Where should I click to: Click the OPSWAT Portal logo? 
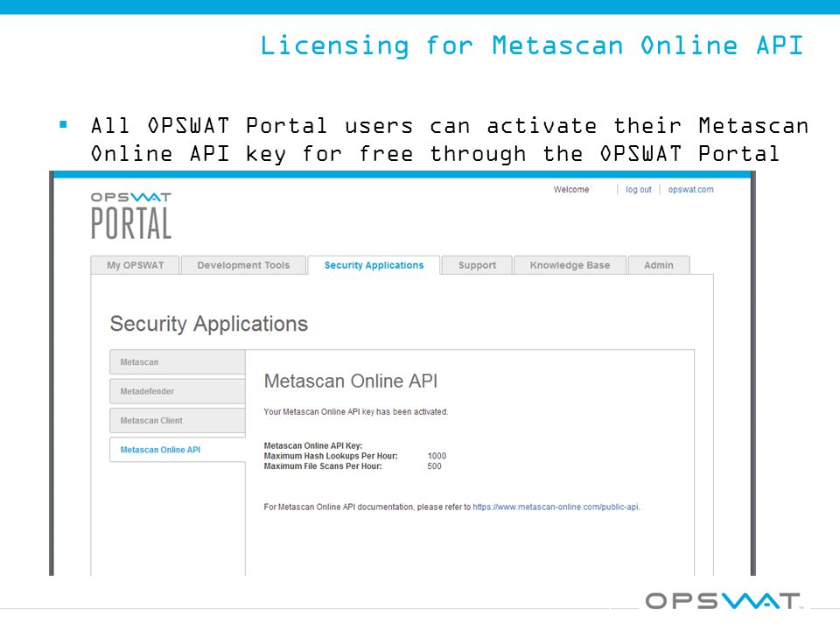pos(131,215)
